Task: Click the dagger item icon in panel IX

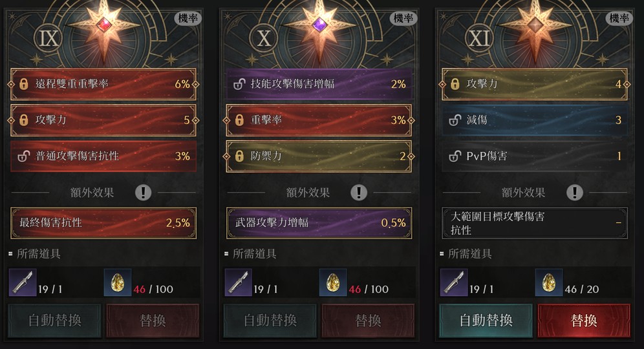Action: [x=23, y=282]
